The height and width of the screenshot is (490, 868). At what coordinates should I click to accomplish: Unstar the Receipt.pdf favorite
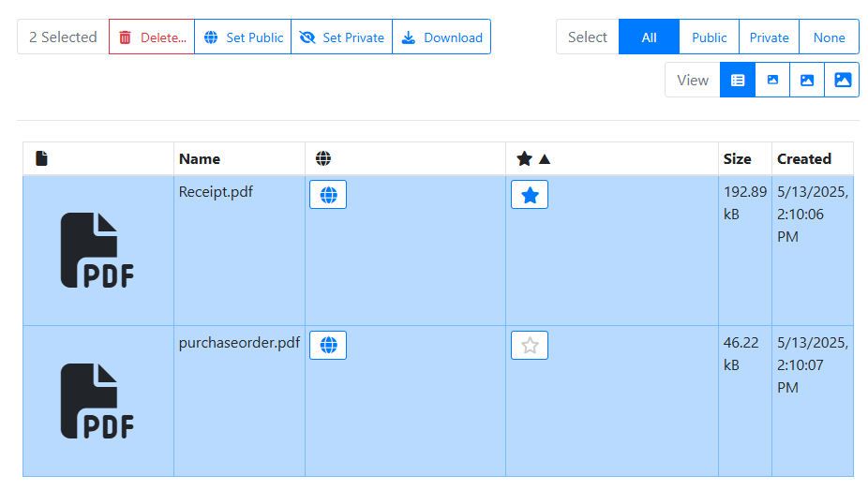coord(530,195)
